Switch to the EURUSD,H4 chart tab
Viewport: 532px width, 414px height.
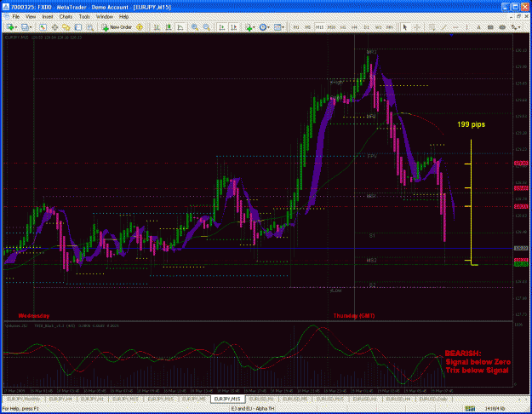[x=398, y=399]
